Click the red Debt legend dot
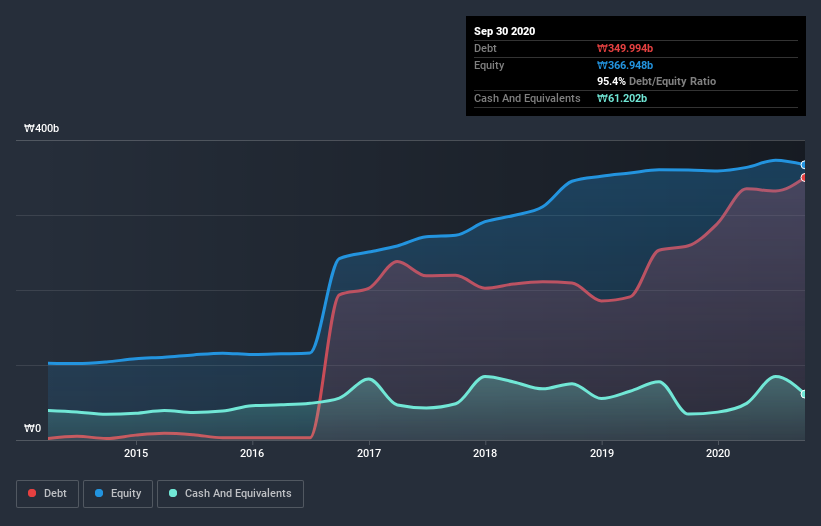Viewport: 821px width, 526px height. 32,493
